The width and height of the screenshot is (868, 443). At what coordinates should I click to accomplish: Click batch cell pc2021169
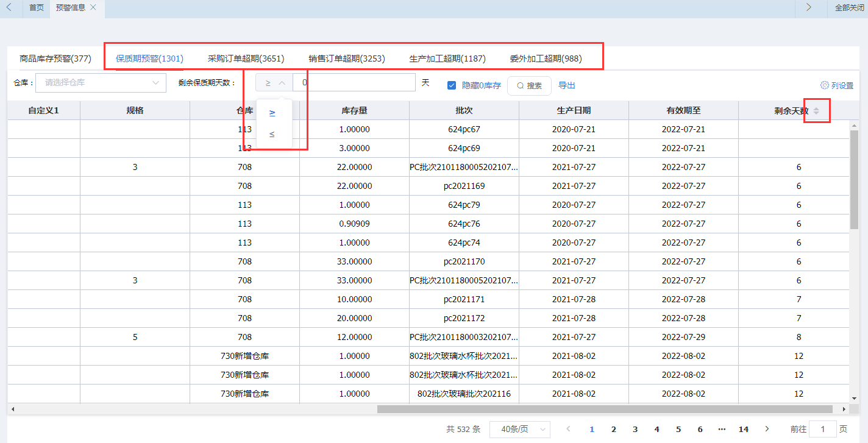(464, 186)
